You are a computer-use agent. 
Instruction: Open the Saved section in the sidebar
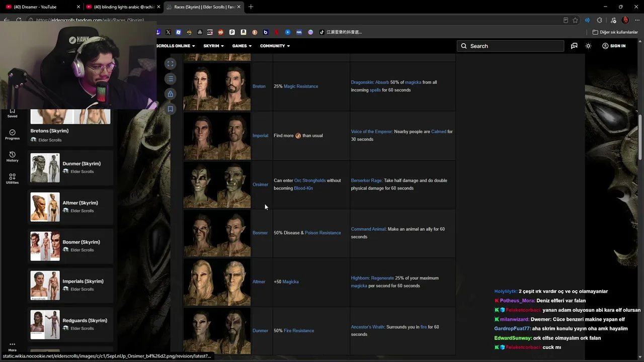coord(12,113)
